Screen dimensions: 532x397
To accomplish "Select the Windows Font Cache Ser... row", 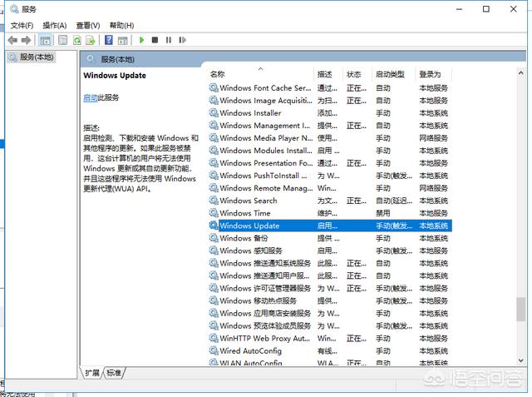I will click(x=330, y=88).
